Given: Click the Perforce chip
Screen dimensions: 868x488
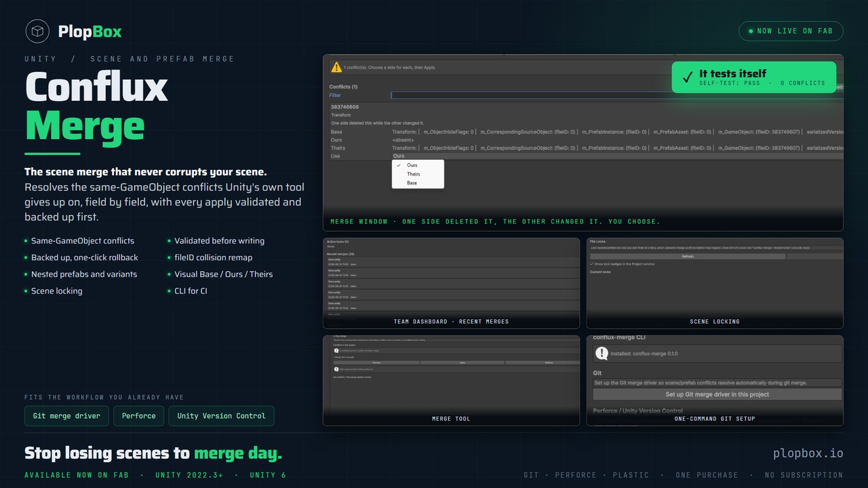Looking at the screenshot, I should [x=139, y=416].
